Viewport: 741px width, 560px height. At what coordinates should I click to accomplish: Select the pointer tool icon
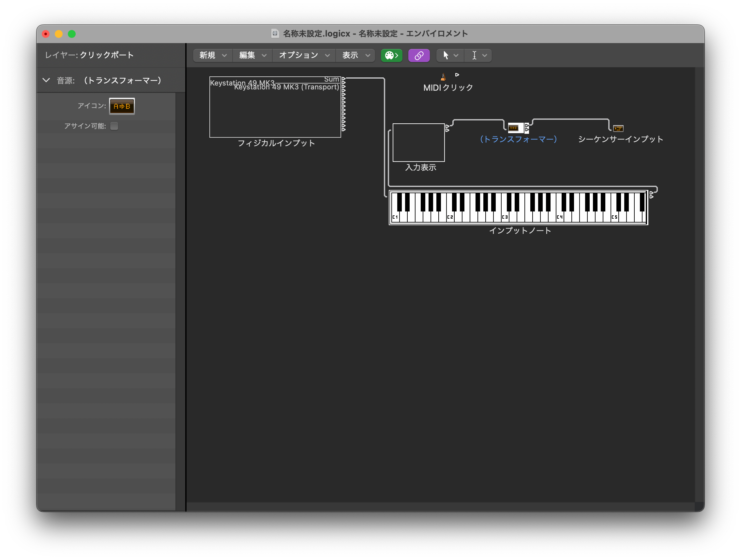pos(446,55)
